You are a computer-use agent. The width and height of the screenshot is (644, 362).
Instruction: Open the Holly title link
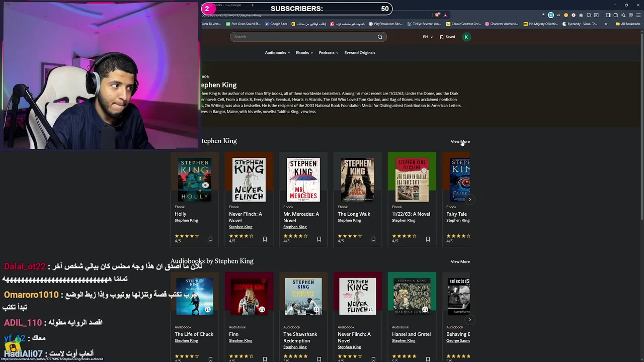click(180, 214)
